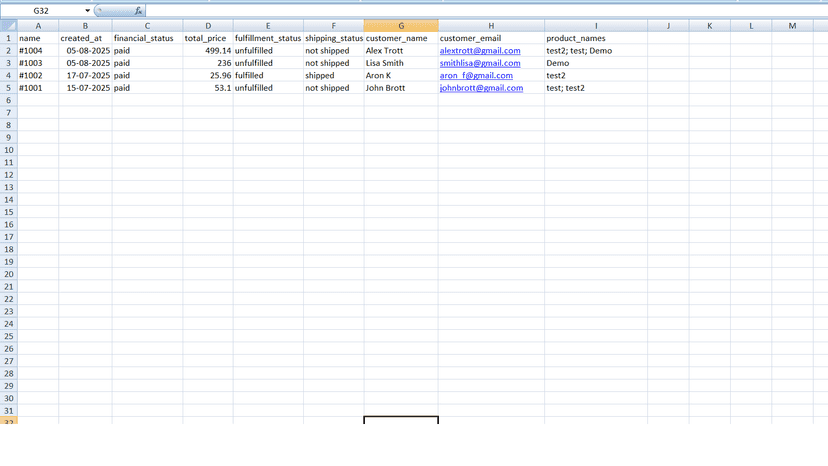
Task: Select total price cell 236
Action: tap(208, 63)
